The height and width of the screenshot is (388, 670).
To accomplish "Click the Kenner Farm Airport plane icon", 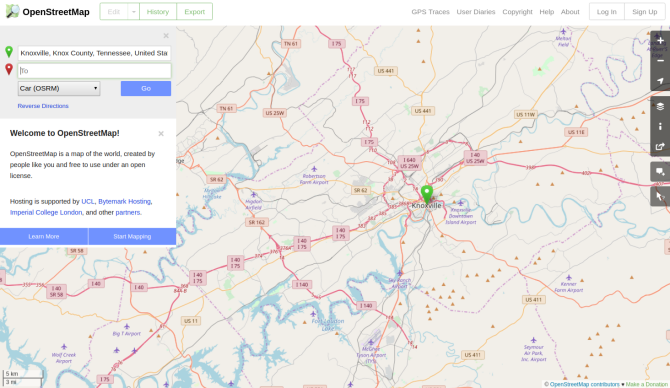I will tap(569, 277).
